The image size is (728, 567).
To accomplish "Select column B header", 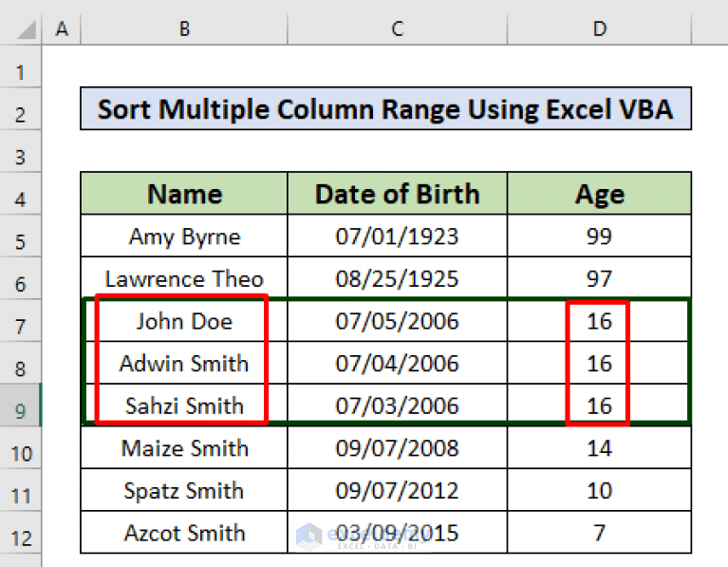I will tap(184, 29).
